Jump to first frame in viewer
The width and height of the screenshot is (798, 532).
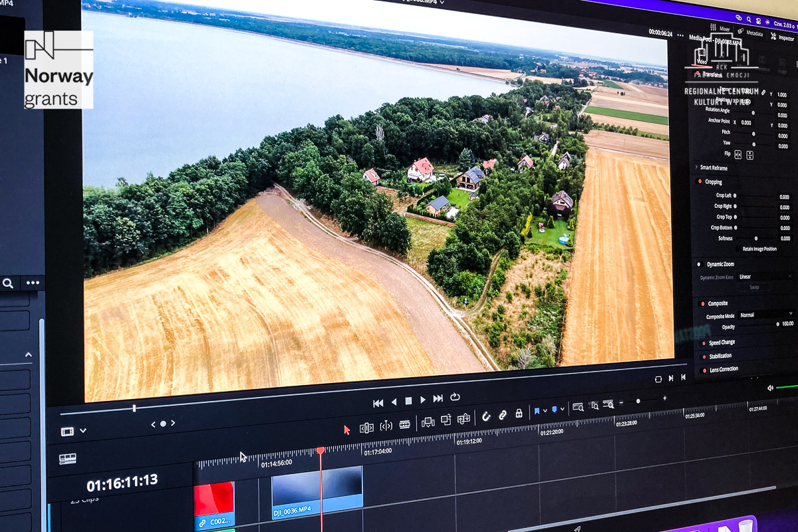point(378,403)
